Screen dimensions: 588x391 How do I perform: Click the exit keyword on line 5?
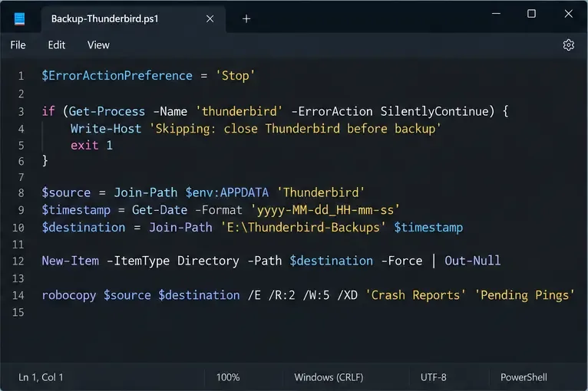coord(84,146)
